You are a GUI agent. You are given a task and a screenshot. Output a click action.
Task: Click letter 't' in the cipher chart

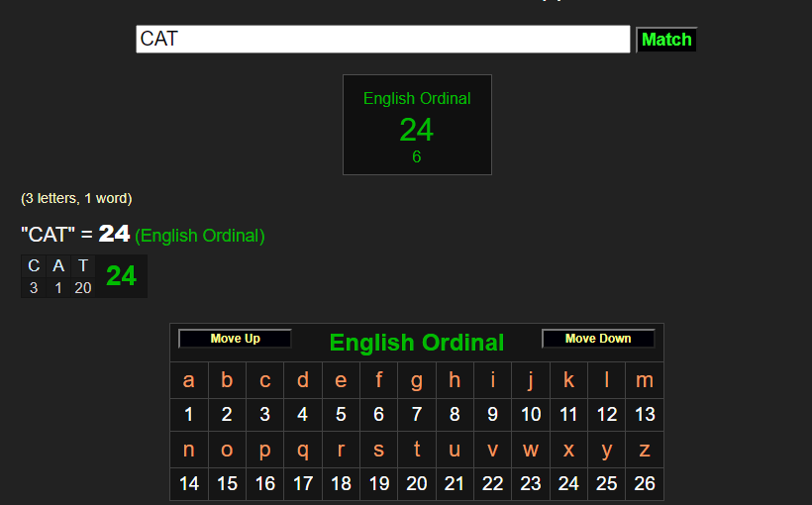[417, 450]
